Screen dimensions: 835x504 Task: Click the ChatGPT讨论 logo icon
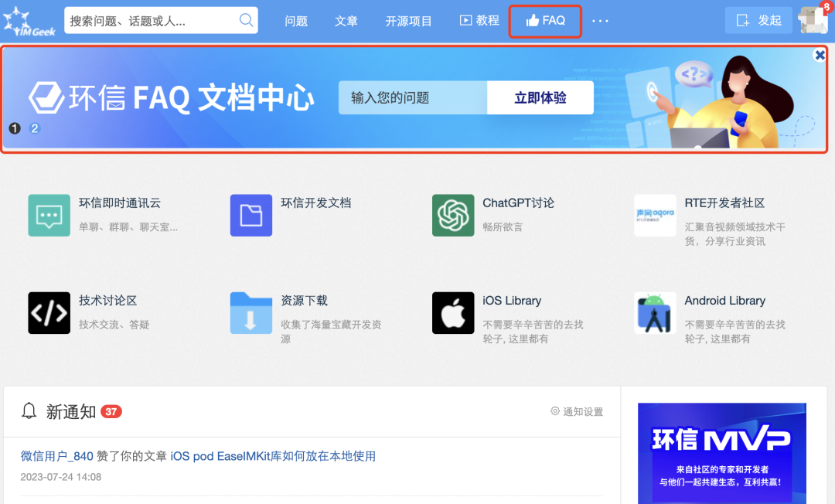(x=453, y=215)
